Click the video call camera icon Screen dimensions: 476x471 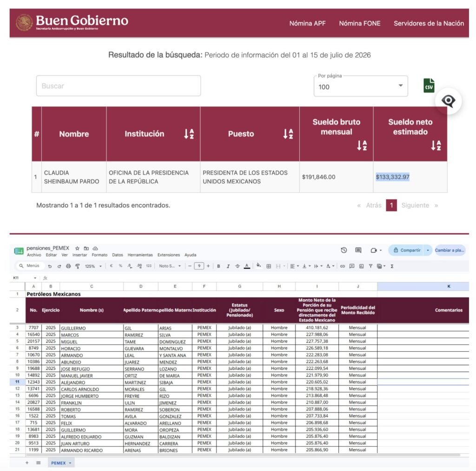(x=374, y=250)
